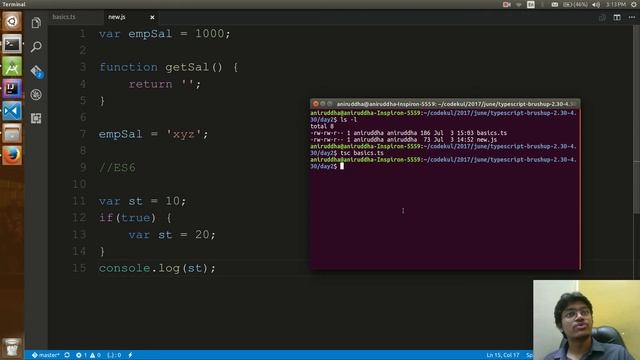
Task: Open the editor's more actions menu
Action: (632, 17)
